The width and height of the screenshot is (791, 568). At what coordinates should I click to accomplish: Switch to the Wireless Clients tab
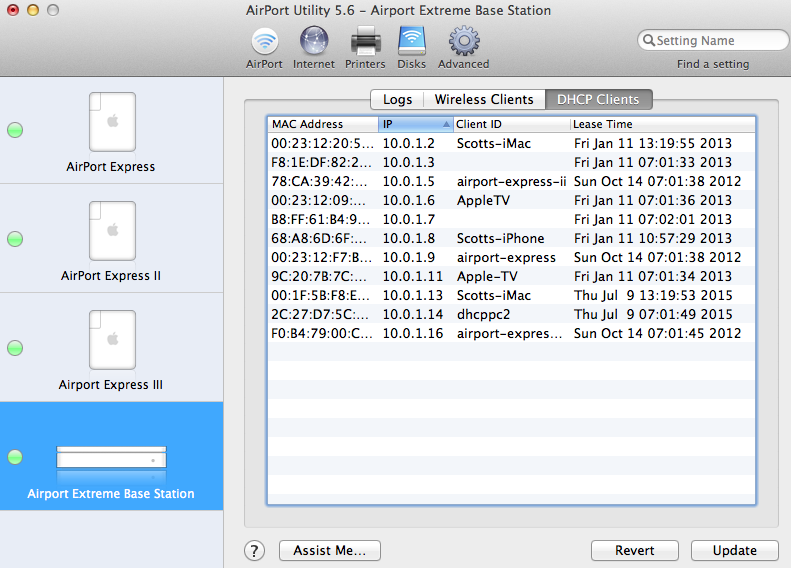coord(484,99)
